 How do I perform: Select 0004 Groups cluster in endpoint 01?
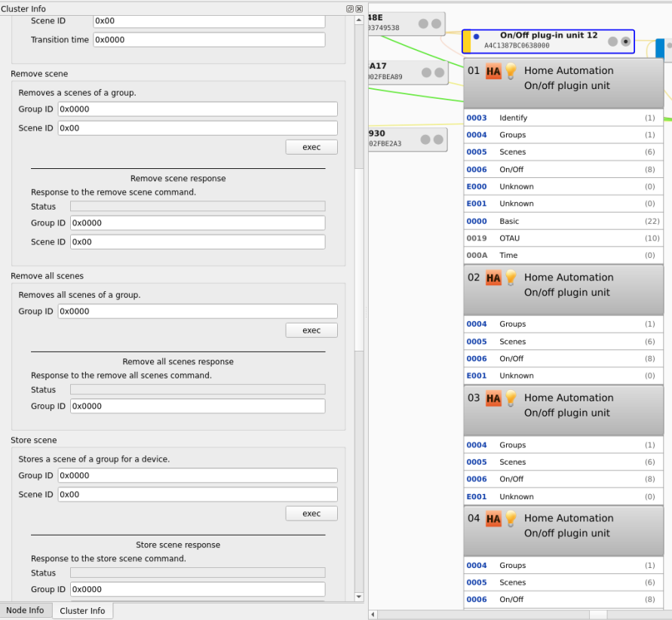pos(563,135)
